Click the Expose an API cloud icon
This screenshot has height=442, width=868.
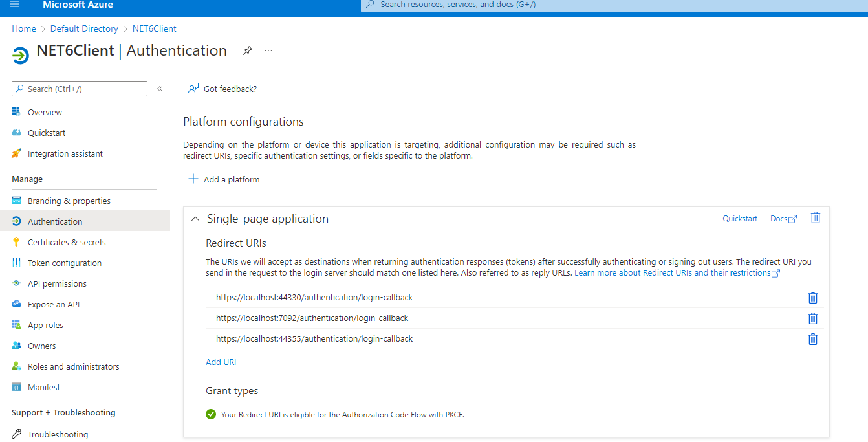tap(16, 304)
